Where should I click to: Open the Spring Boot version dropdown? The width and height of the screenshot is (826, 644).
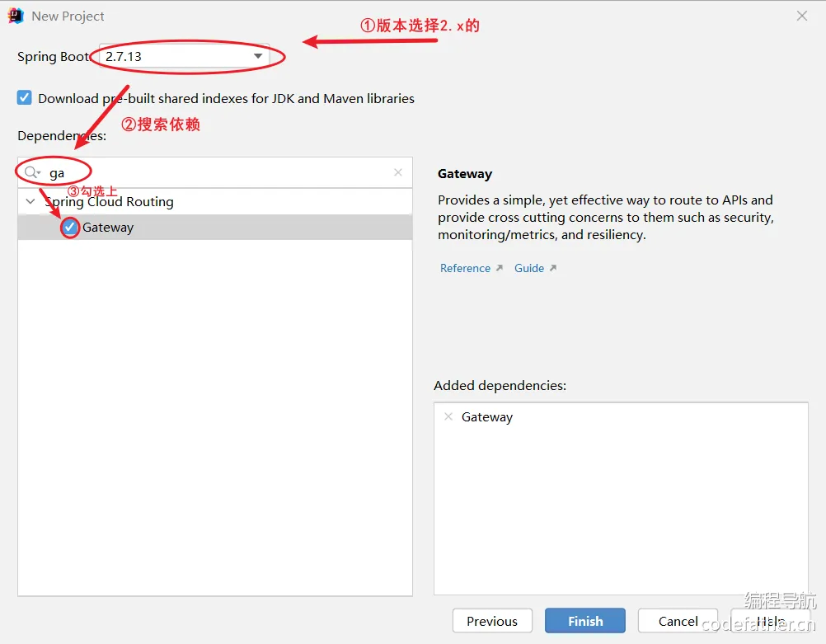click(185, 56)
